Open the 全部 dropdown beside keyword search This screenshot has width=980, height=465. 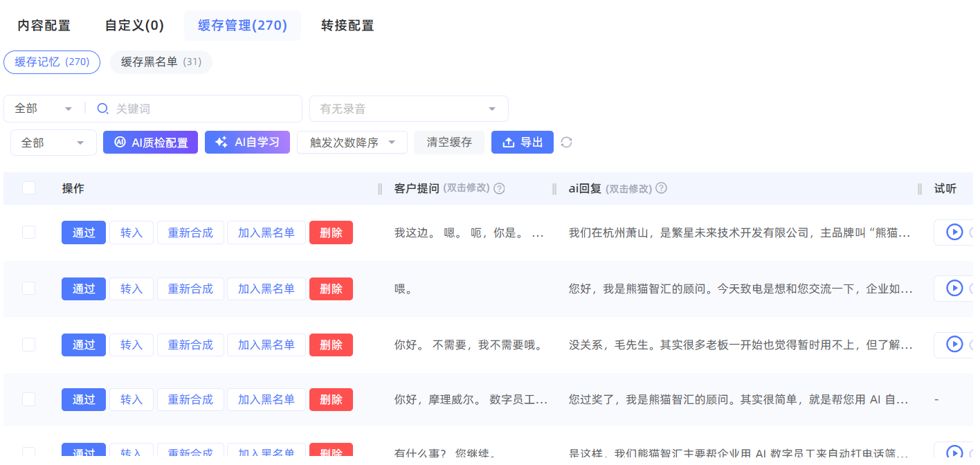pyautogui.click(x=44, y=109)
